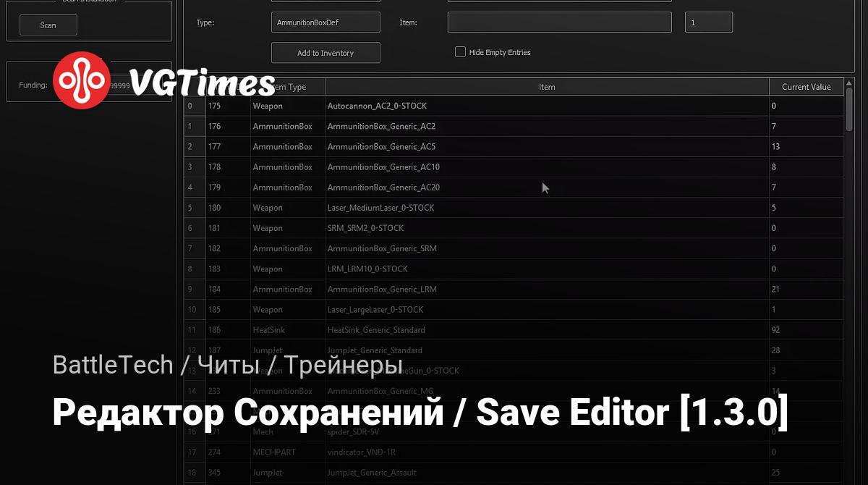Click the Add to Inventory button
The height and width of the screenshot is (485, 868).
[x=325, y=53]
